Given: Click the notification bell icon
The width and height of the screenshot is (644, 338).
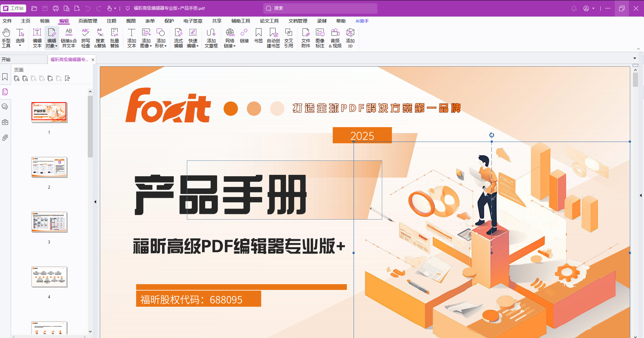Looking at the screenshot, I should click(574, 8).
